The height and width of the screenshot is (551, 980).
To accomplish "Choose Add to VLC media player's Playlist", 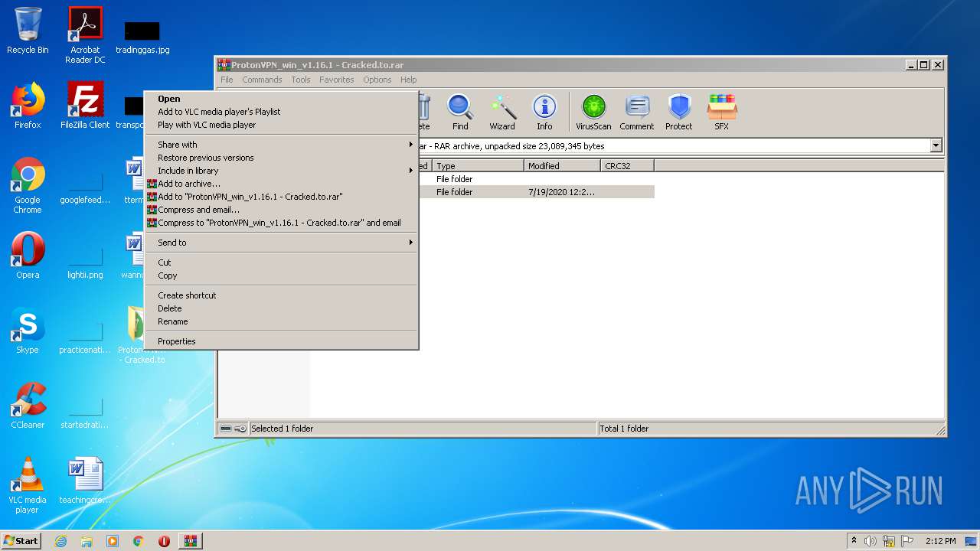I will (219, 112).
